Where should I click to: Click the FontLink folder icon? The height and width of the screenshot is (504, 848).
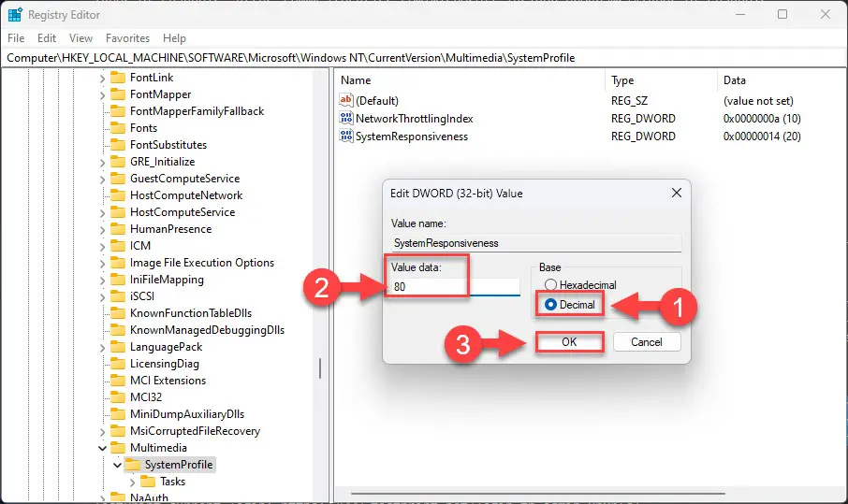pyautogui.click(x=117, y=78)
